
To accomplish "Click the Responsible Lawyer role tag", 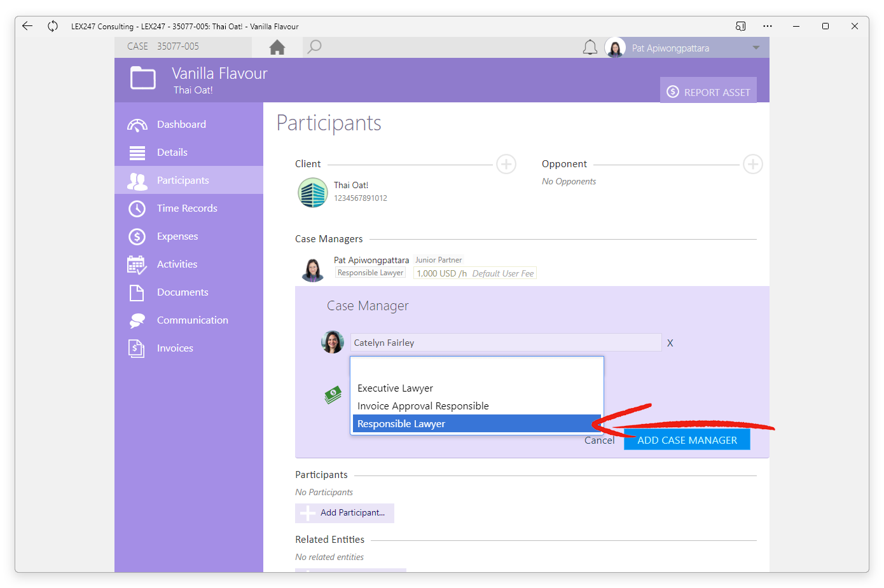I will [371, 273].
